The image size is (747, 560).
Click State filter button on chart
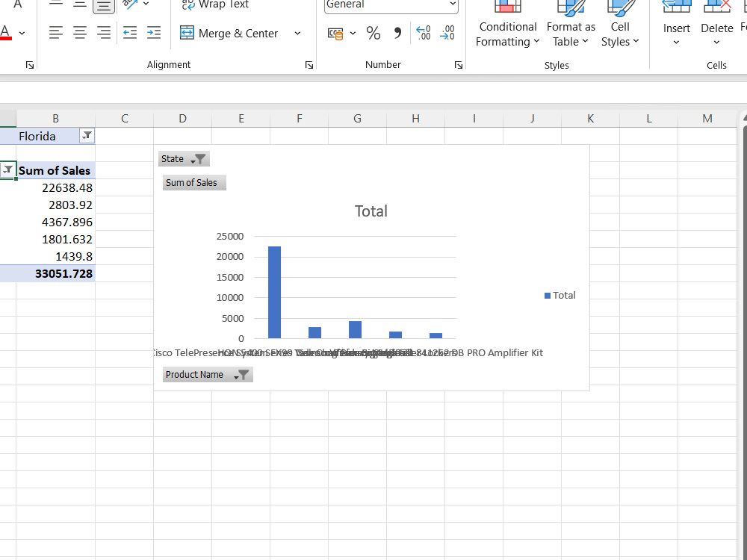click(x=184, y=159)
